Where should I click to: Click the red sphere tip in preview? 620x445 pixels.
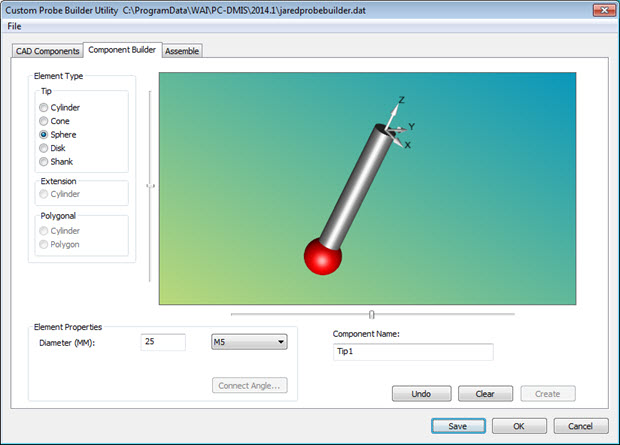[322, 255]
